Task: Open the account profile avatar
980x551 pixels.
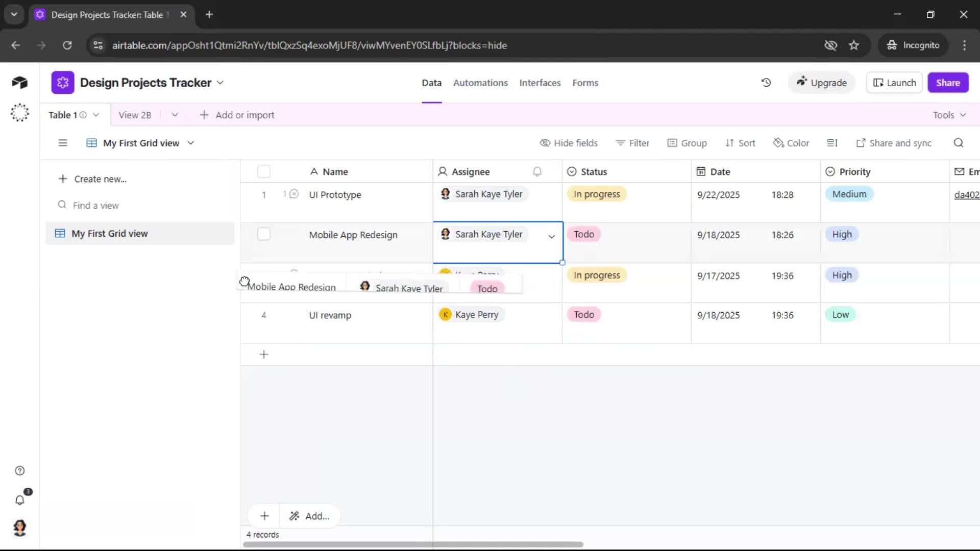Action: click(20, 528)
